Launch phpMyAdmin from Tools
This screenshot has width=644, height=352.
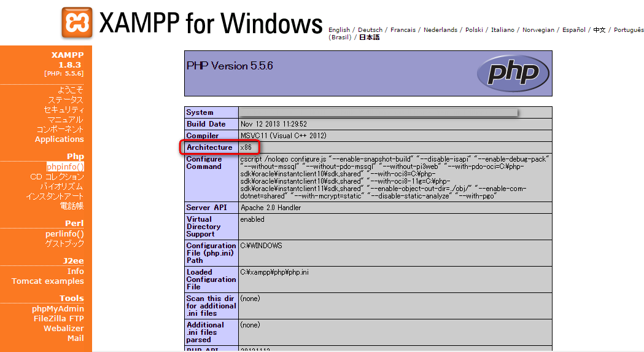[x=58, y=308]
